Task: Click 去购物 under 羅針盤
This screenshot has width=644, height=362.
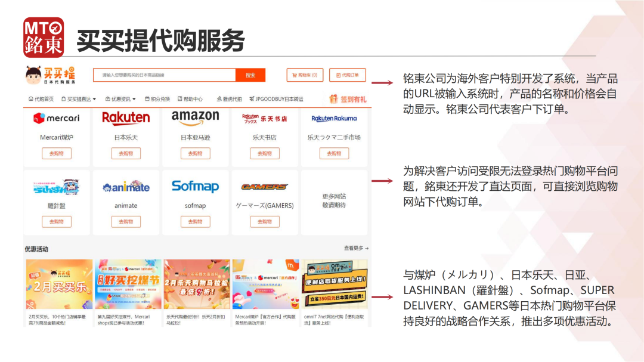Action: pos(56,221)
